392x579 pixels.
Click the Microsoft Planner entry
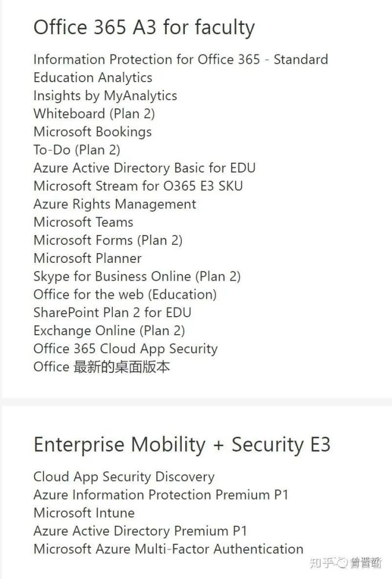[87, 258]
